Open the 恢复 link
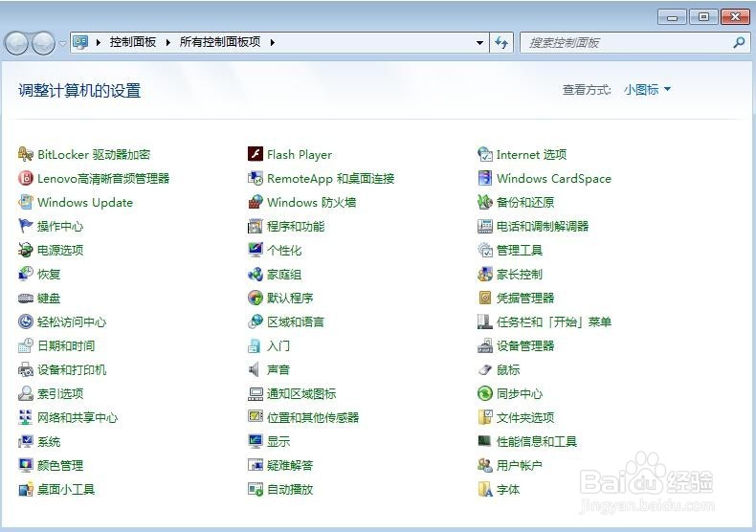Image resolution: width=756 pixels, height=532 pixels. 49,275
